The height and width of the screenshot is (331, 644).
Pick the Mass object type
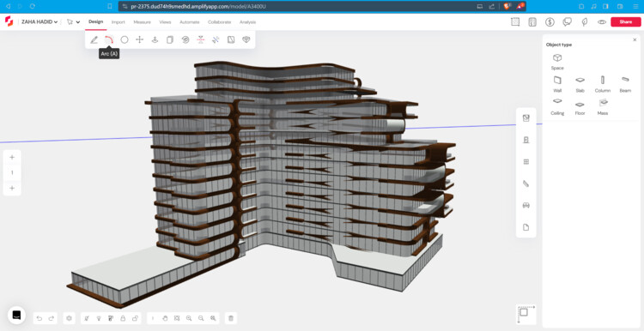click(x=603, y=107)
